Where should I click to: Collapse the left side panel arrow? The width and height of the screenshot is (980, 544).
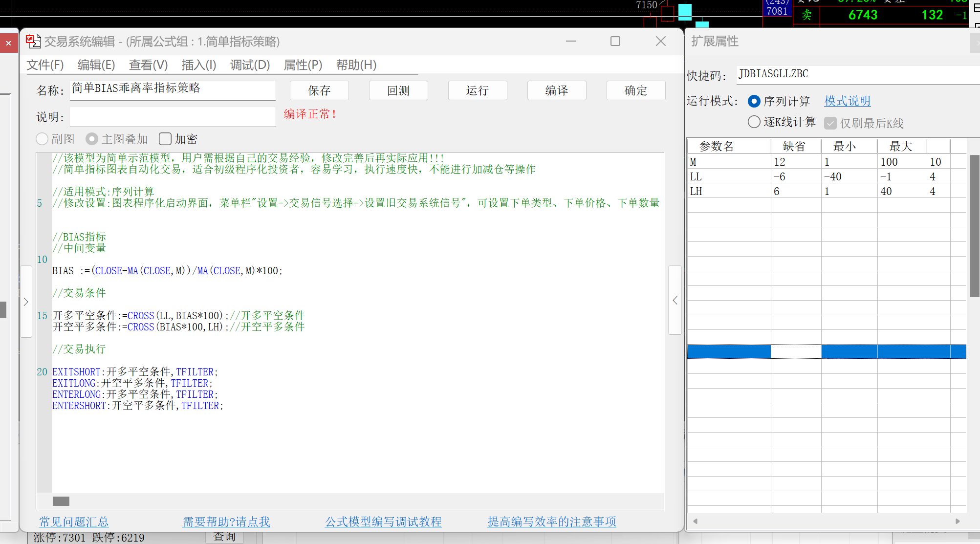(x=26, y=302)
